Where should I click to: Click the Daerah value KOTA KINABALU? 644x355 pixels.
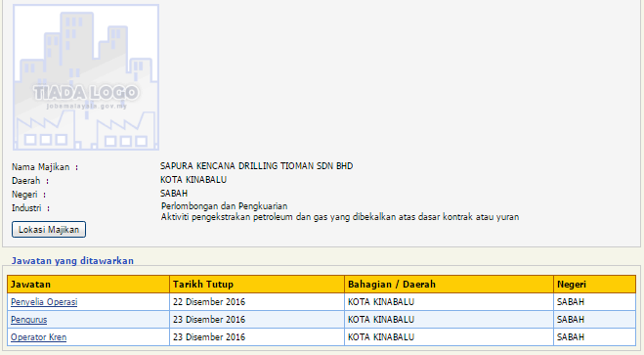(193, 180)
